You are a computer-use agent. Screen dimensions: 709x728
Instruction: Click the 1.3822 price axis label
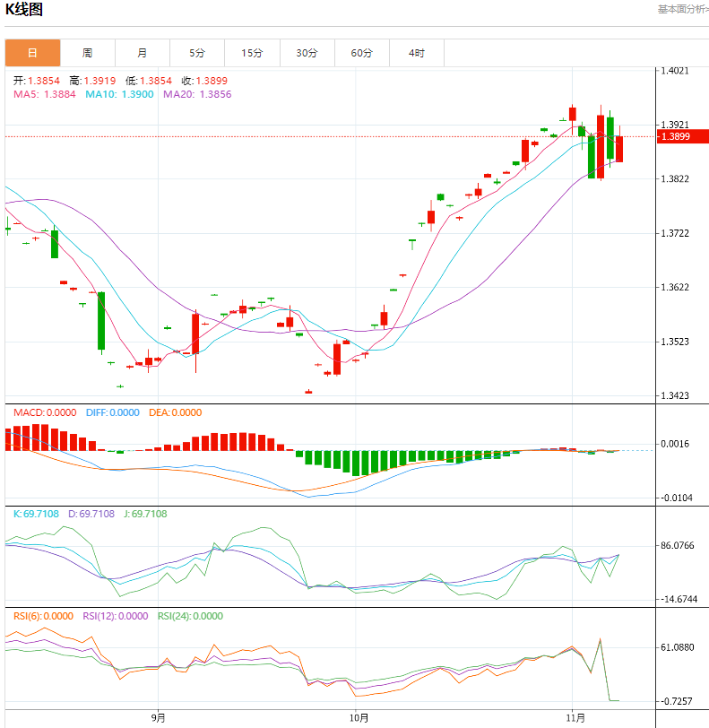pos(675,179)
